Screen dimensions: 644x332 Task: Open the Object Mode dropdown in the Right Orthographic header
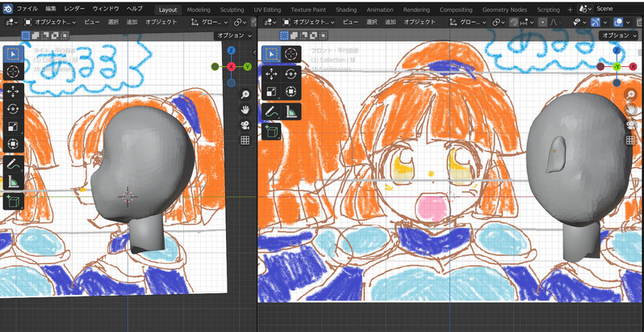pos(50,22)
